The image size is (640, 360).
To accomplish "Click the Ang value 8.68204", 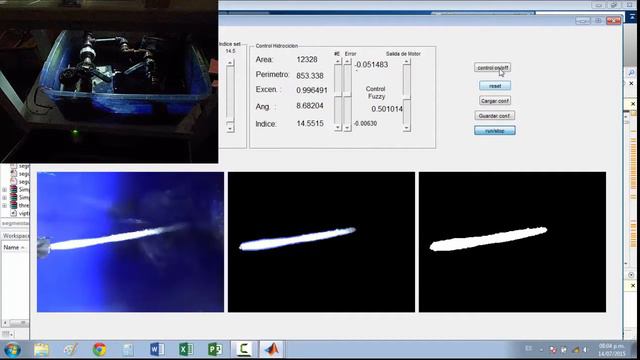I will (310, 106).
